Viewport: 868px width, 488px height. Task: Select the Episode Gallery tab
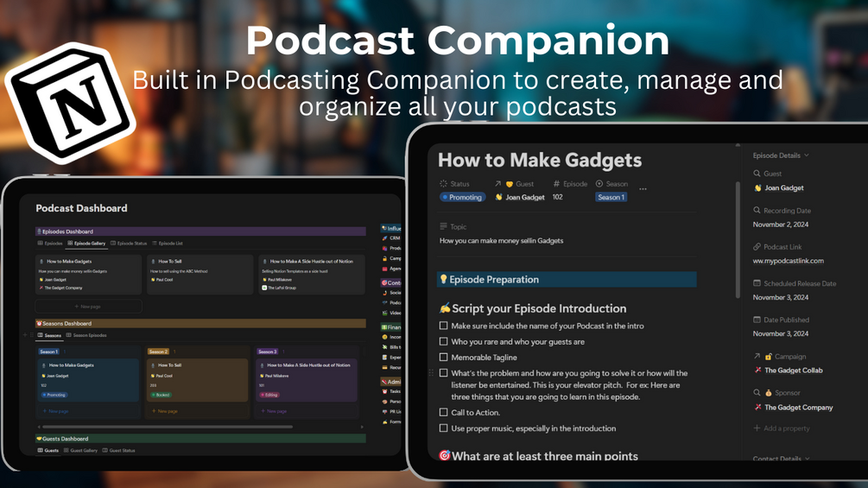[86, 244]
